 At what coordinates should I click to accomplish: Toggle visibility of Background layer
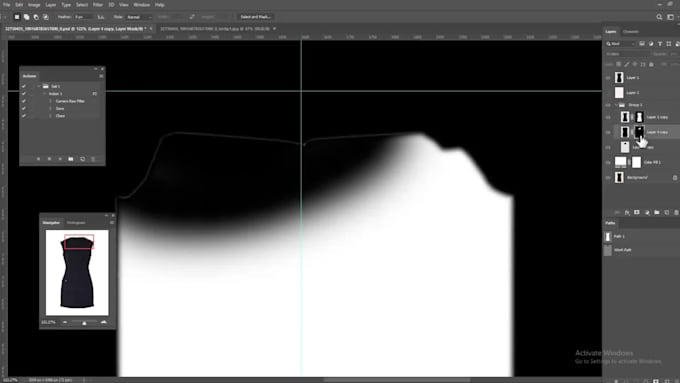click(608, 177)
